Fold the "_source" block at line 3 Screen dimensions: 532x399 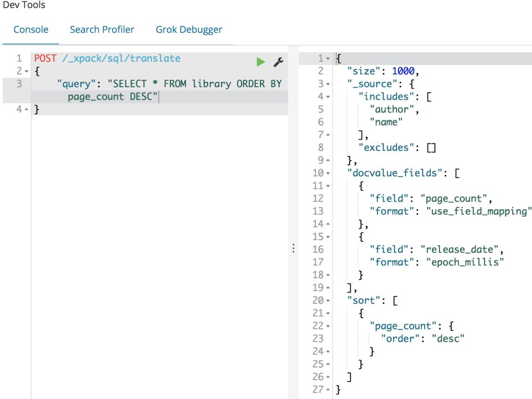[x=328, y=84]
